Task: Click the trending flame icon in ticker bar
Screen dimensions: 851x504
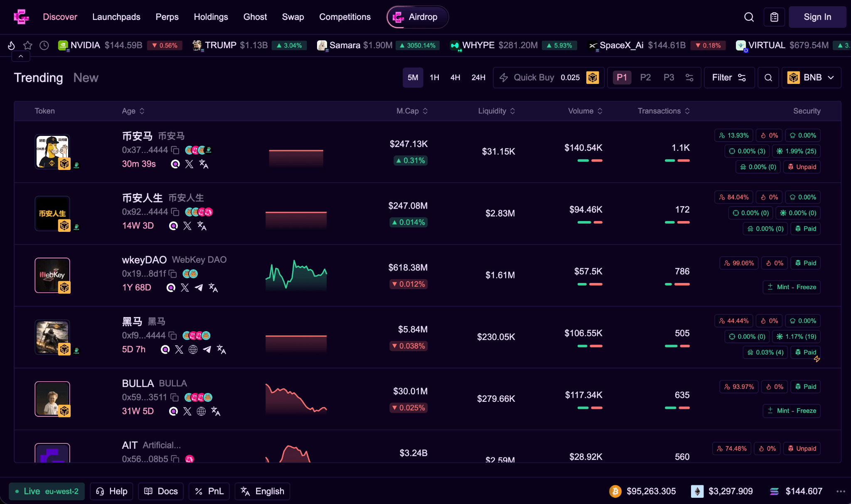Action: (x=11, y=45)
